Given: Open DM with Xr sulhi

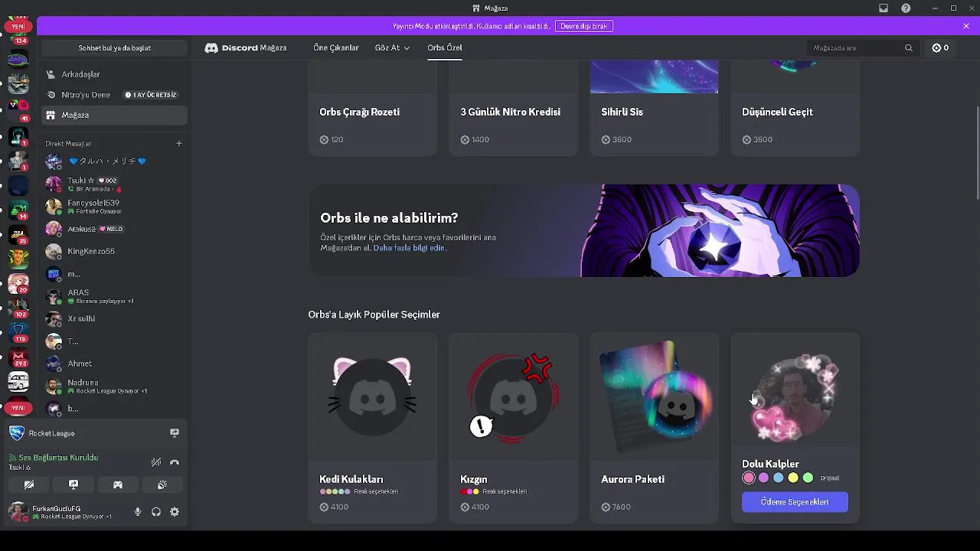Looking at the screenshot, I should tap(114, 318).
